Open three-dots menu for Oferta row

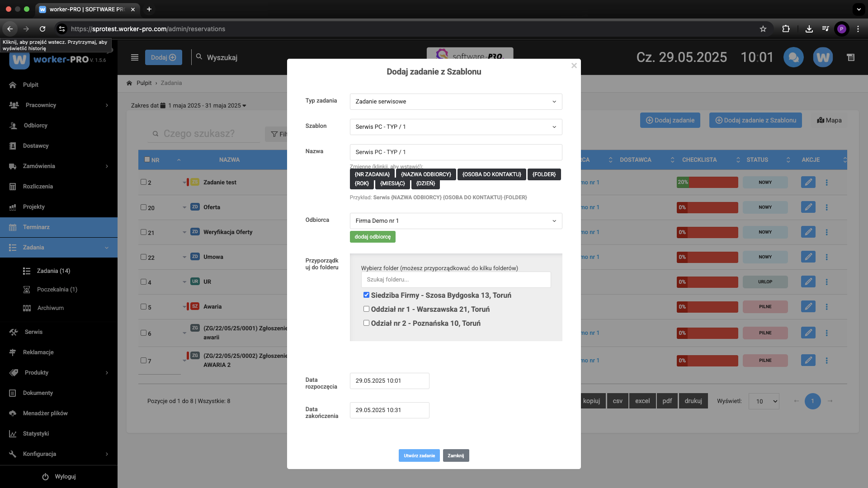[827, 207]
